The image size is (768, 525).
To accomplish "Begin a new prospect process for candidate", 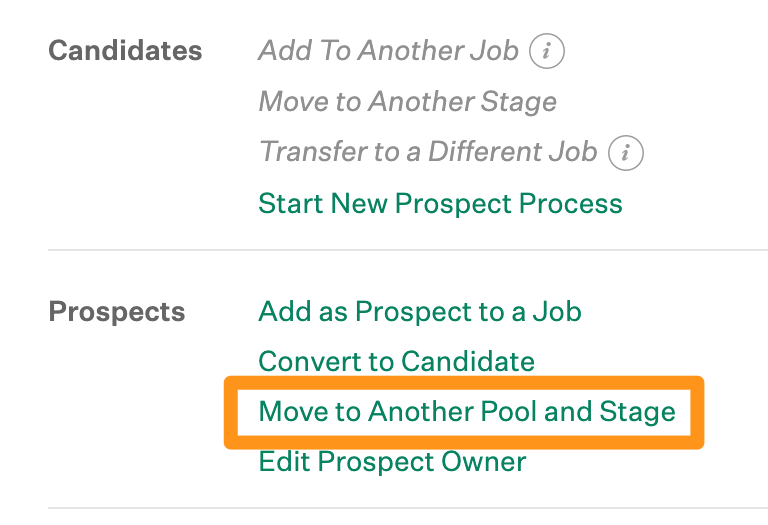I will click(x=440, y=203).
